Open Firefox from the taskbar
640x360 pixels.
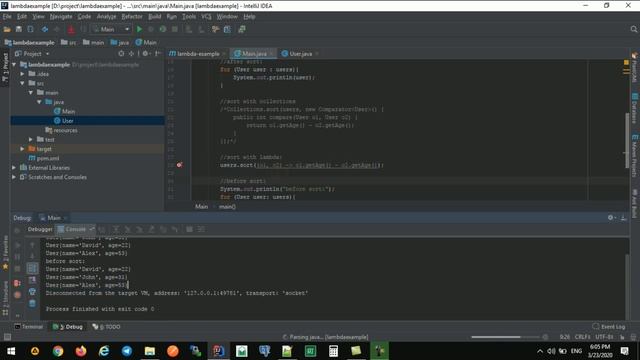[x=81, y=351]
